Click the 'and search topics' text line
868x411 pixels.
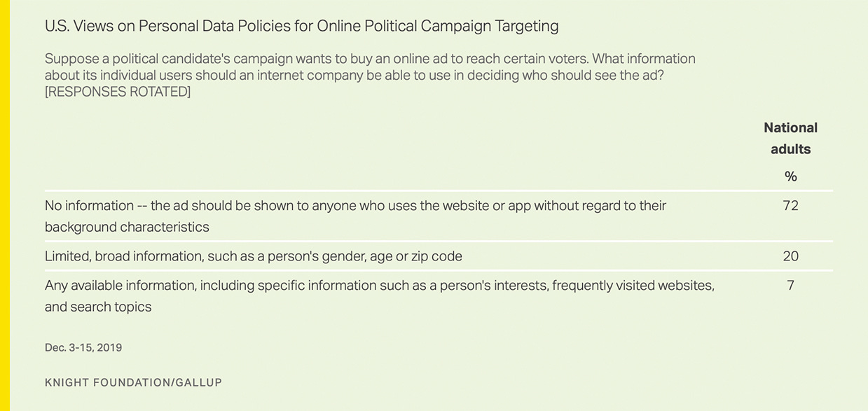tap(98, 307)
